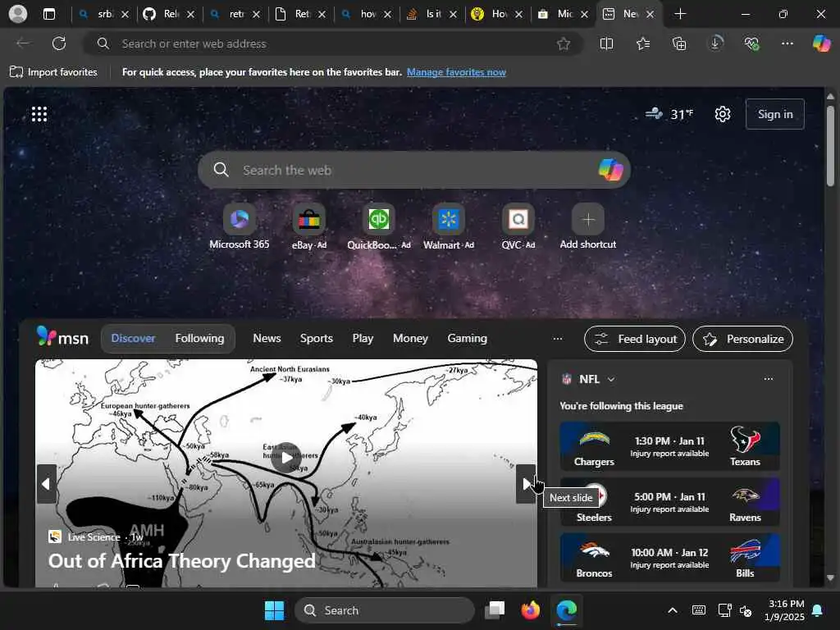This screenshot has width=840, height=630.
Task: Open the Broncos vs Bills game card
Action: [x=669, y=558]
